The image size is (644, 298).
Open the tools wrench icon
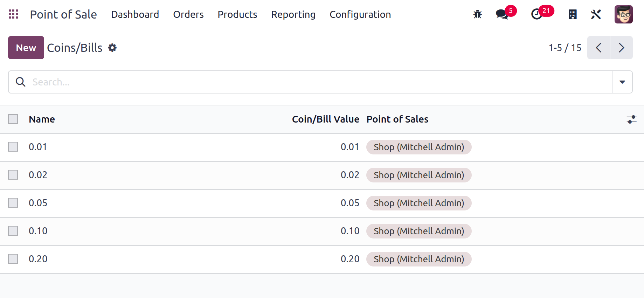(x=596, y=14)
